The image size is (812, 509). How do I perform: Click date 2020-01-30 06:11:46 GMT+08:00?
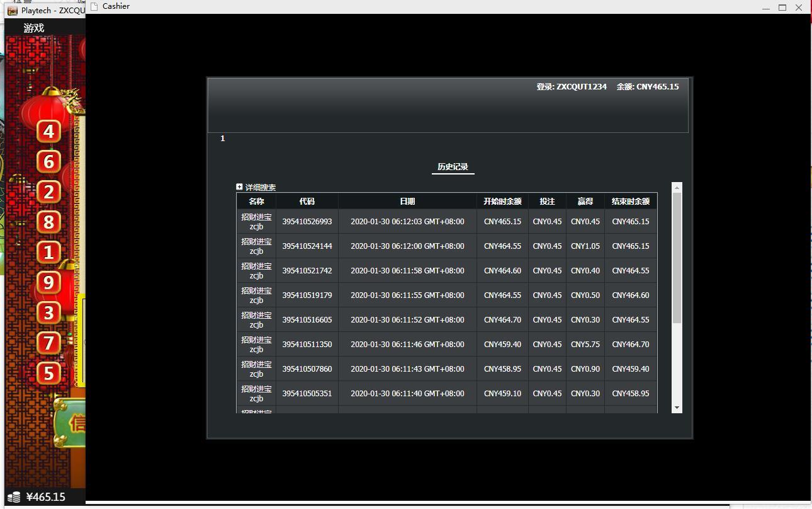(407, 345)
